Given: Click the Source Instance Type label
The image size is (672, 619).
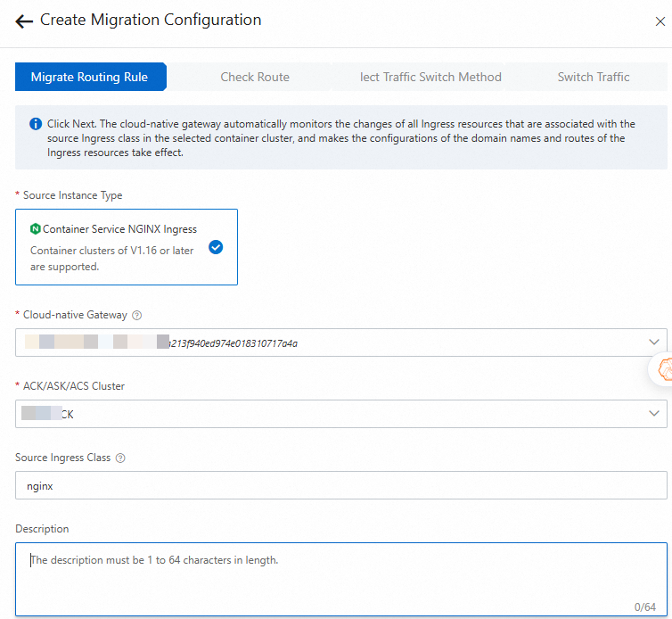Looking at the screenshot, I should (x=72, y=195).
